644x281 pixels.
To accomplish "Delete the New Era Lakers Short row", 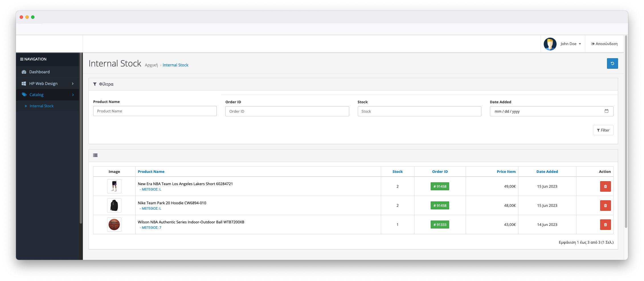I will point(605,187).
